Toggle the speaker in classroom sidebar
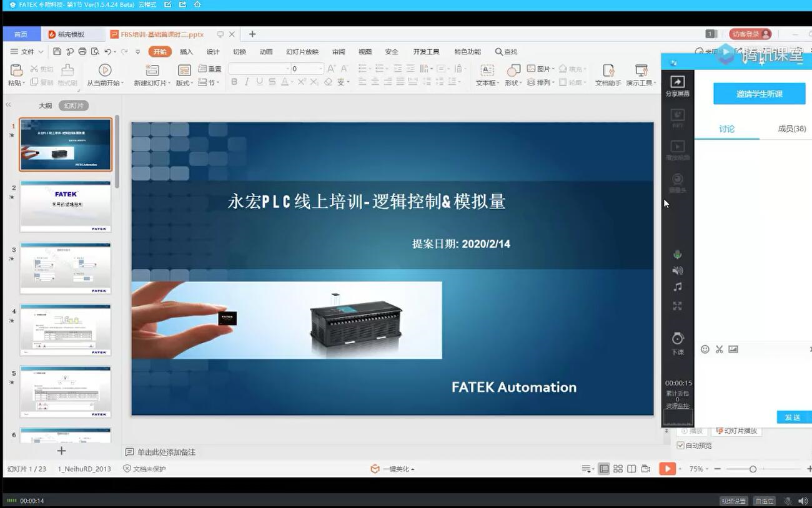Image resolution: width=812 pixels, height=508 pixels. coord(678,271)
